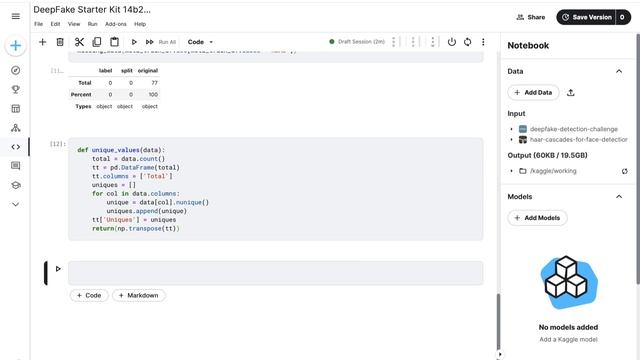Open the toolbar more options menu
The image size is (640, 360).
[x=483, y=42]
